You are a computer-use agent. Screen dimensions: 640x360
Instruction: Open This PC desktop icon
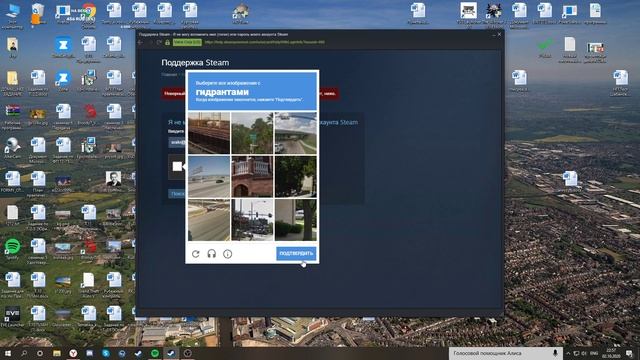coord(12,15)
